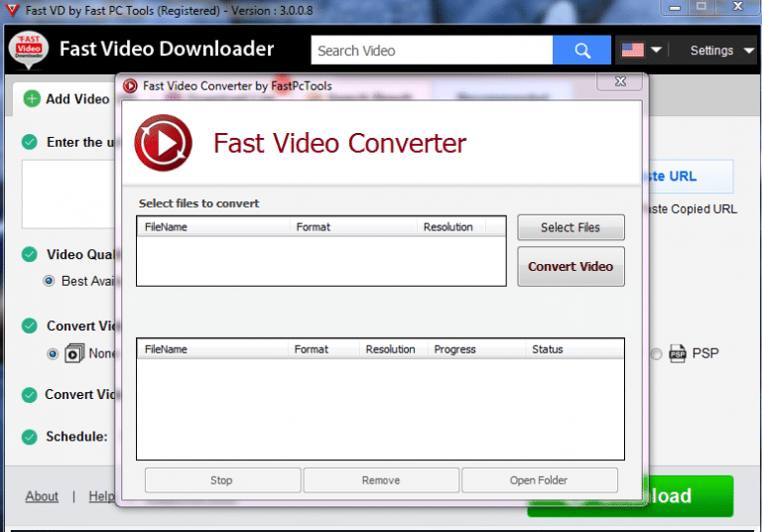Click the Open Folder button
The width and height of the screenshot is (762, 532).
coord(539,480)
